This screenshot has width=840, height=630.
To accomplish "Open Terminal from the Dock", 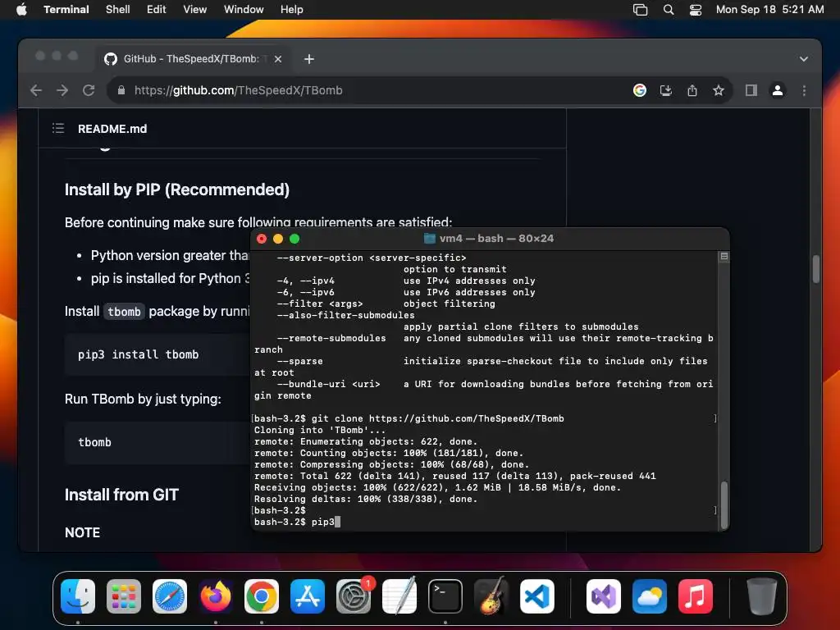I will click(x=445, y=596).
